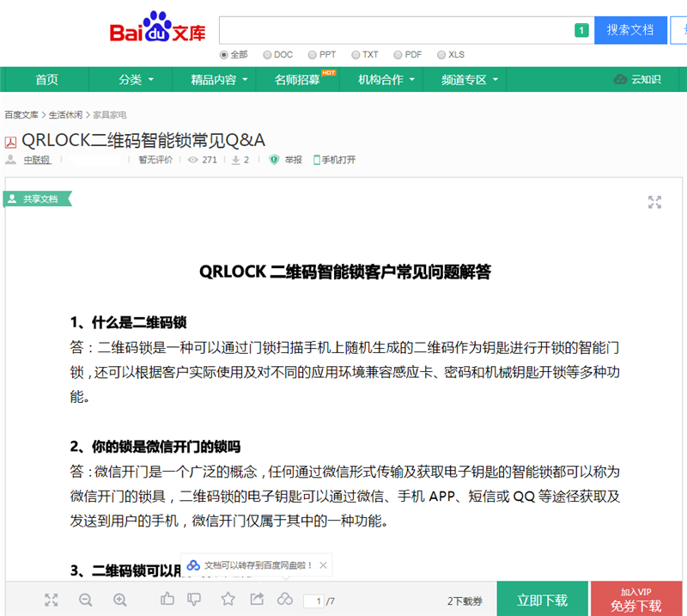
Task: Click the page number input box
Action: point(313,601)
